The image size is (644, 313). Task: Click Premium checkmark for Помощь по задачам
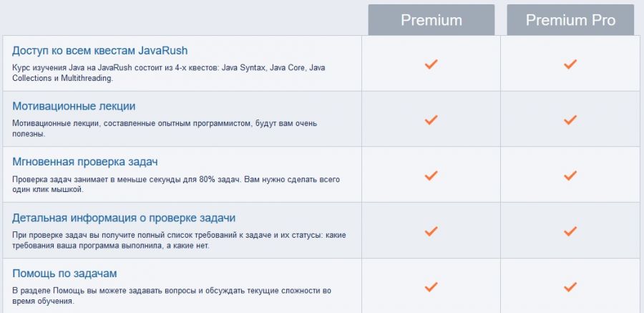tap(431, 287)
